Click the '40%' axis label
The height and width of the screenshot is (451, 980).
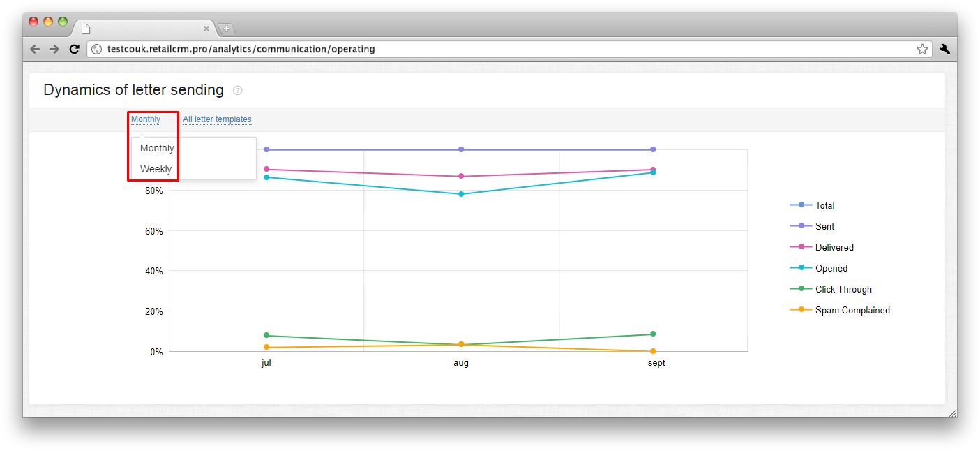(x=154, y=271)
